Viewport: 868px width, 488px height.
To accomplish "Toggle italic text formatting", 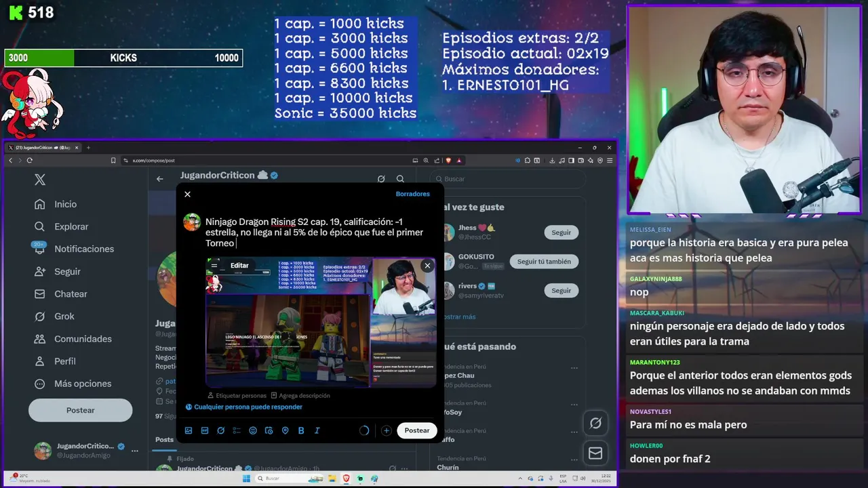I will [x=317, y=430].
